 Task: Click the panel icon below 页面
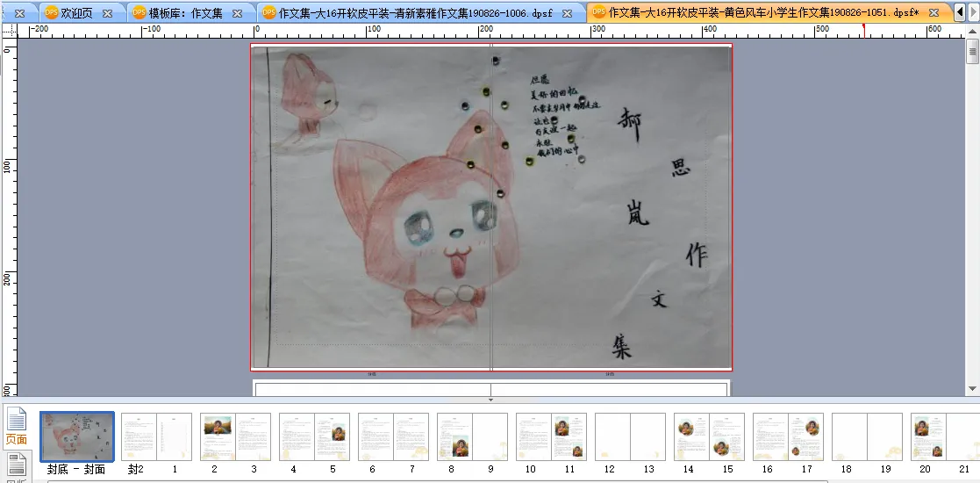16,465
